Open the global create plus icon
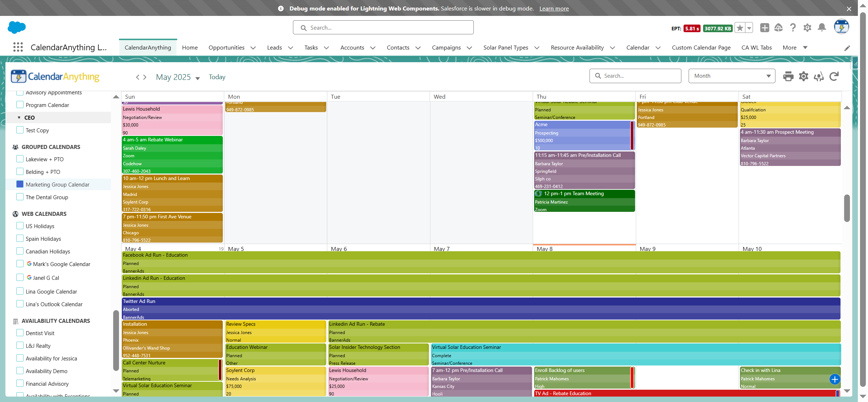This screenshot has height=402, width=868. click(x=765, y=28)
